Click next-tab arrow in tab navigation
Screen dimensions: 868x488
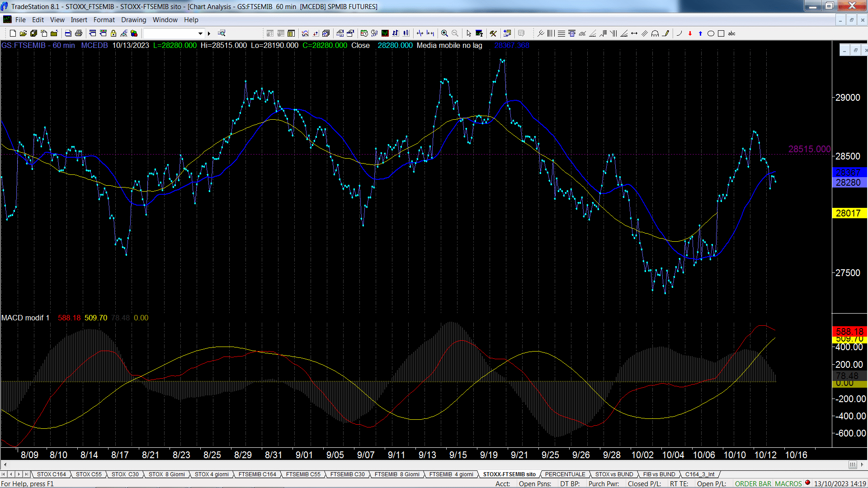tap(19, 474)
